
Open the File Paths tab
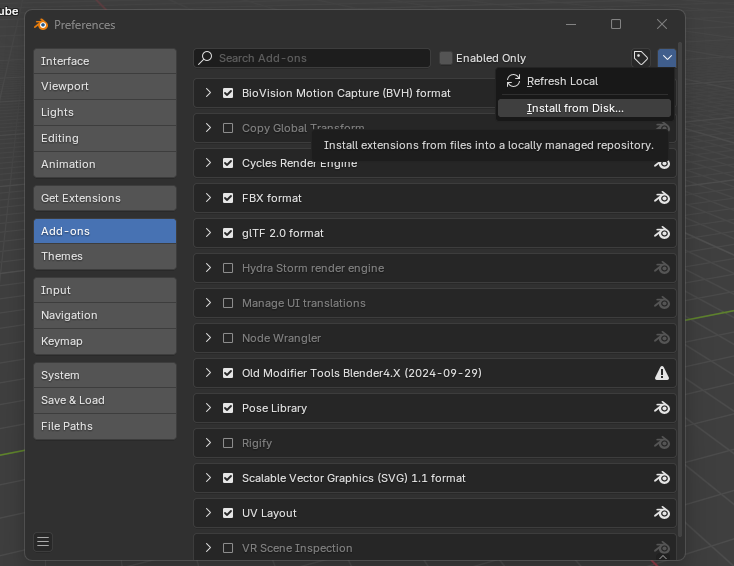(x=105, y=426)
